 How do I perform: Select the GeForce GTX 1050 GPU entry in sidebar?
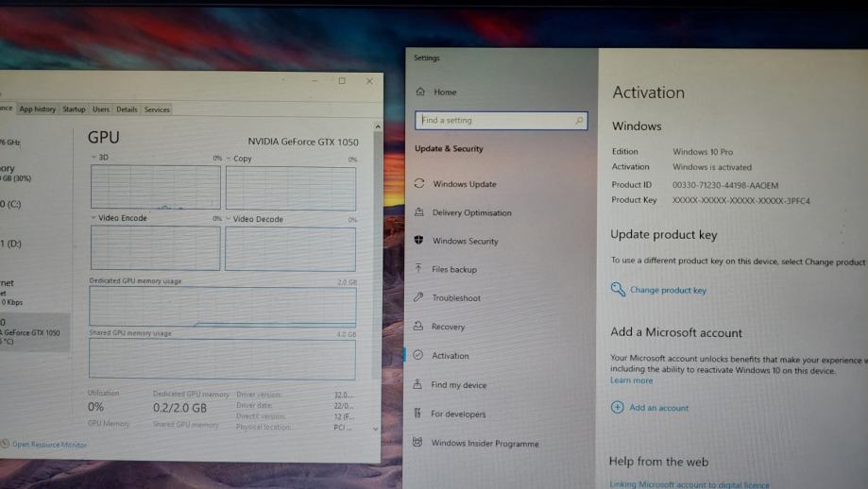click(34, 332)
